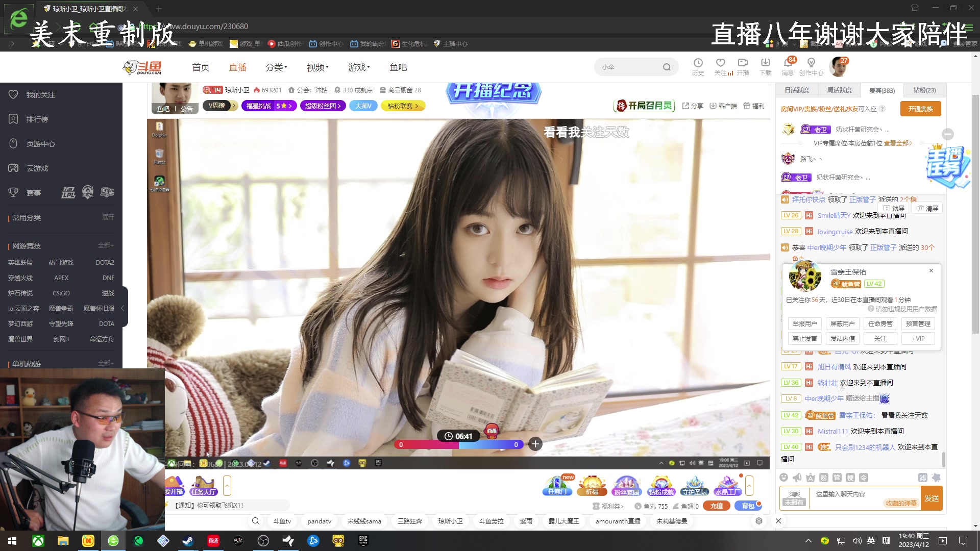The height and width of the screenshot is (551, 980).
Task: Open the 水晶工厂 crystal factory icon
Action: pyautogui.click(x=728, y=485)
